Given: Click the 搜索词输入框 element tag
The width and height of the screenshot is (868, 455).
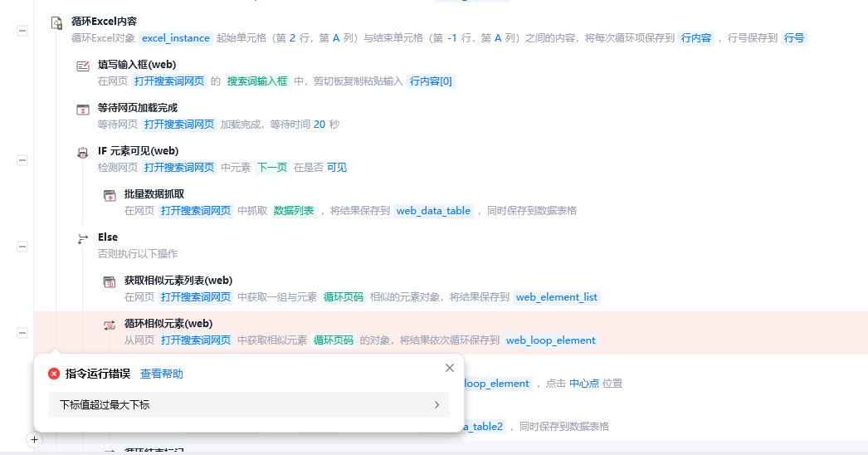Looking at the screenshot, I should [x=257, y=81].
